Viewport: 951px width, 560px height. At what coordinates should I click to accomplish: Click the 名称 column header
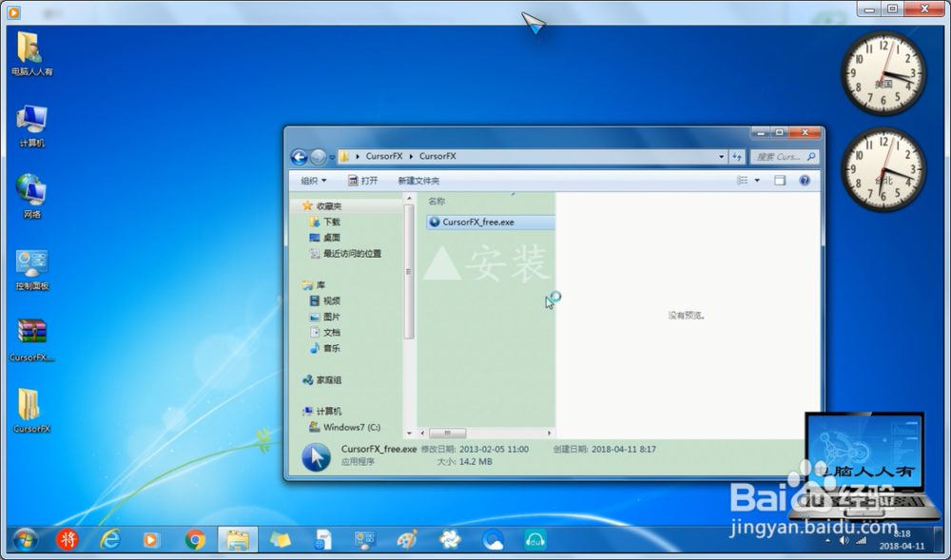click(x=437, y=202)
